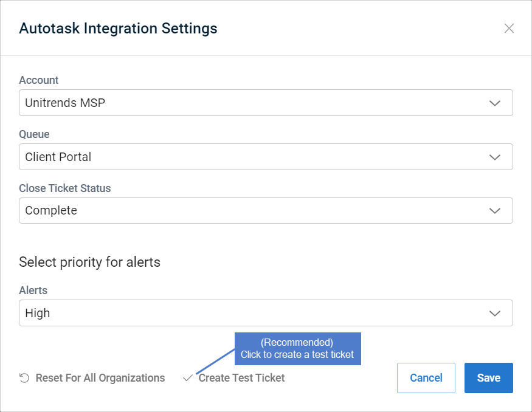Cancel the settings changes
Screen dimensions: 532x412
pos(426,378)
